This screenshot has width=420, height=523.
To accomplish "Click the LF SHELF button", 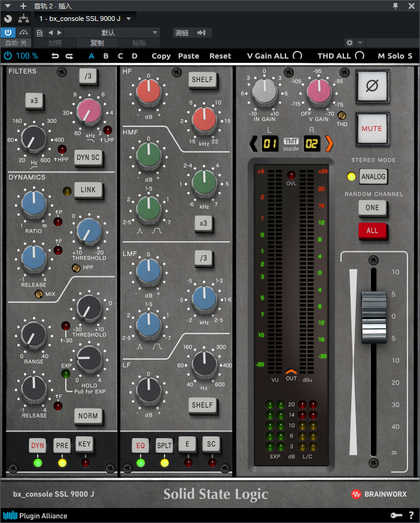I will click(x=202, y=405).
